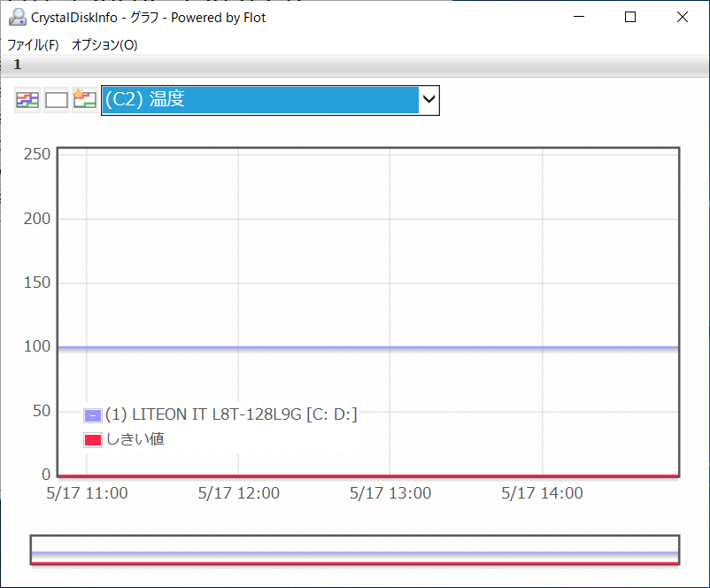This screenshot has width=710, height=588.
Task: Click the LITEON IT L8T-128L9G legend label
Action: [231, 414]
